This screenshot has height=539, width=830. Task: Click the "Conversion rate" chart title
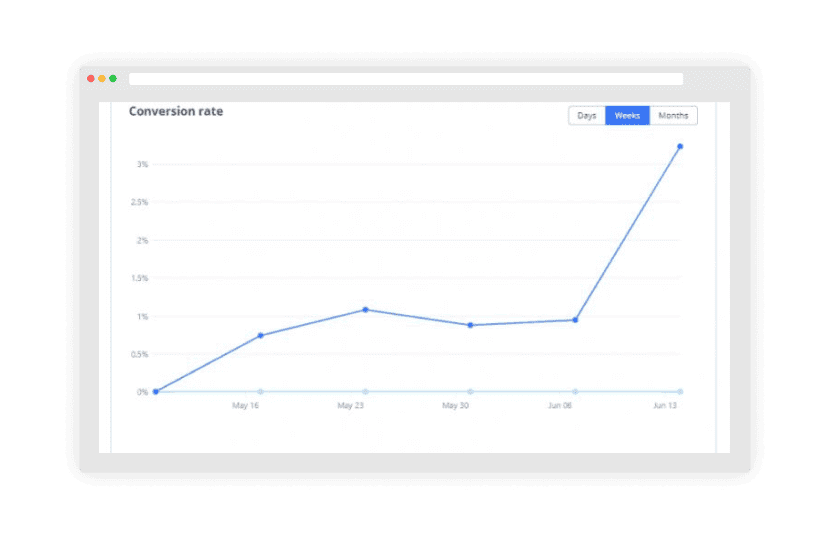point(176,111)
